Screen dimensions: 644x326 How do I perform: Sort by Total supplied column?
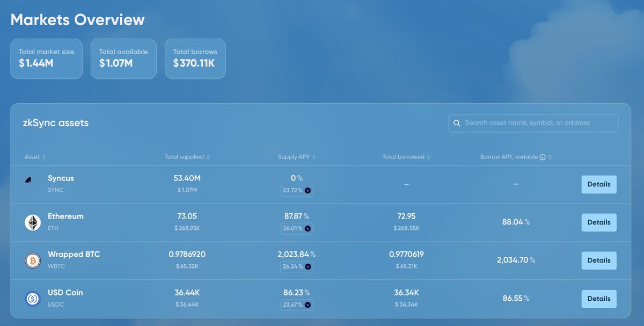click(x=187, y=157)
